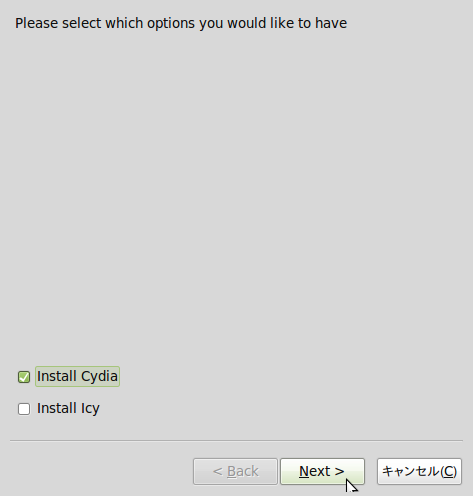Click the word Cydia in the option
The height and width of the screenshot is (496, 473).
click(x=99, y=376)
